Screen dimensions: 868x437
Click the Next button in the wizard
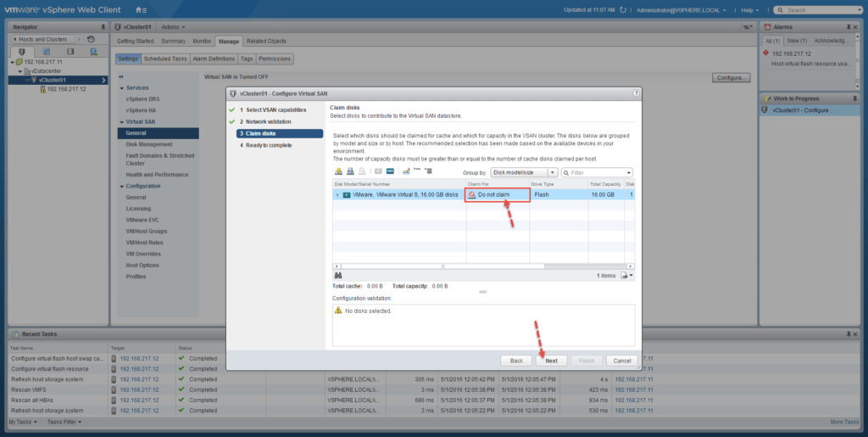pyautogui.click(x=551, y=361)
